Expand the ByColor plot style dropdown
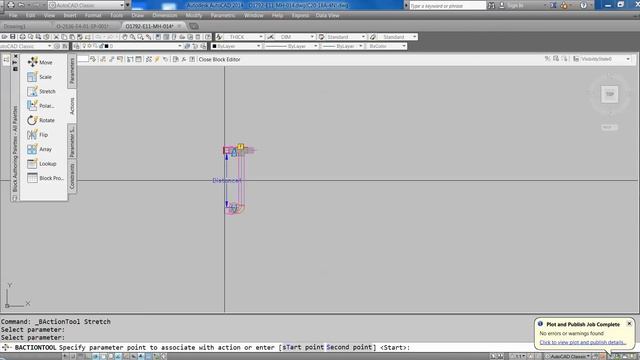 (x=404, y=46)
